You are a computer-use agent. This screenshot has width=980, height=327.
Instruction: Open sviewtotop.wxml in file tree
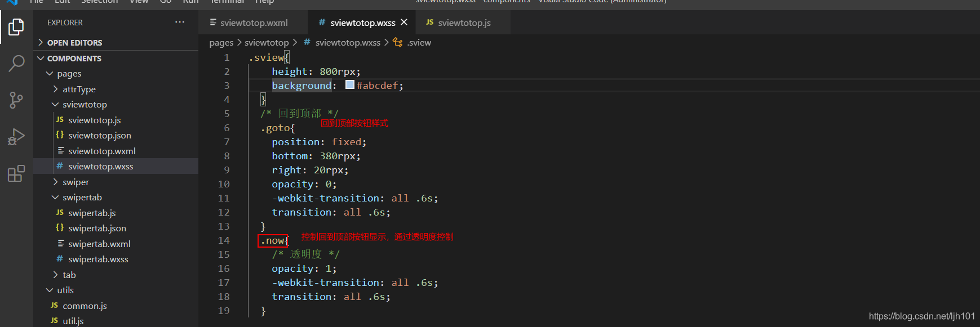116,151
